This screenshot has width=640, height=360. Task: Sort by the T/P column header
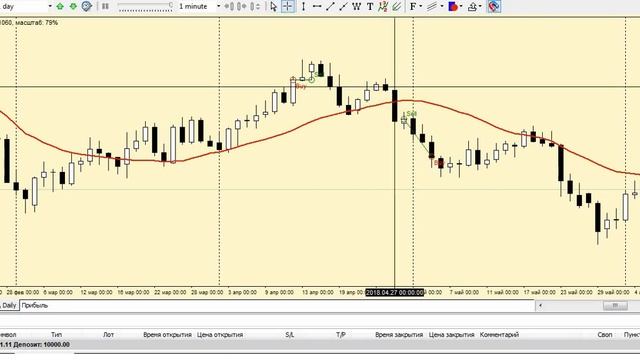[x=341, y=335]
